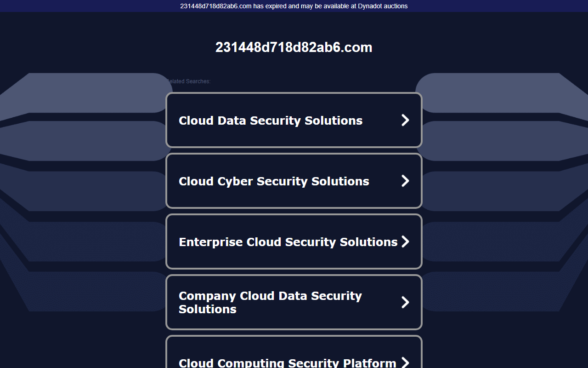Open Cloud Data Security Solutions result
Image resolution: width=588 pixels, height=368 pixels.
(294, 120)
